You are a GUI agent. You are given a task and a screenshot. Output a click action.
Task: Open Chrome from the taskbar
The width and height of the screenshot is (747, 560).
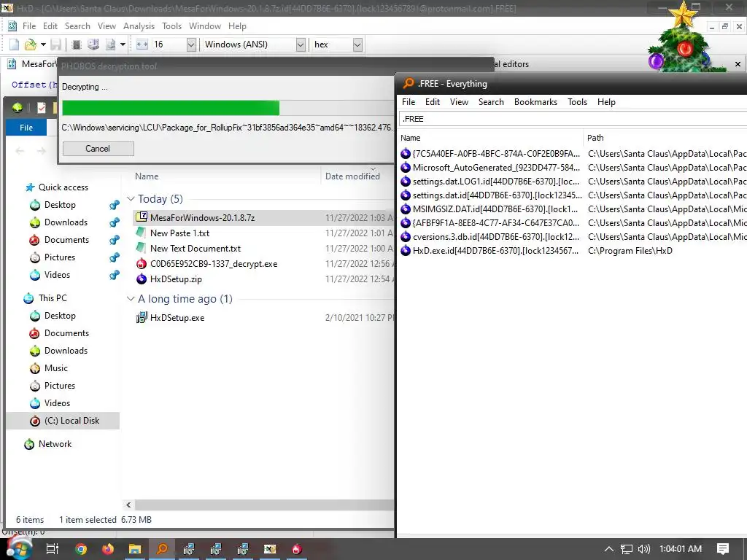(81, 549)
